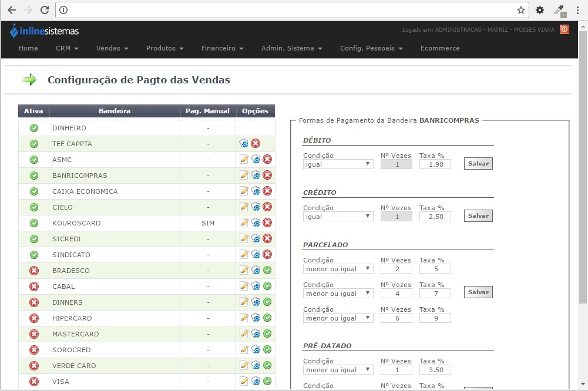Open payment forms config icon for SOROCRED
Screen dimensions: 588x391
(256, 349)
